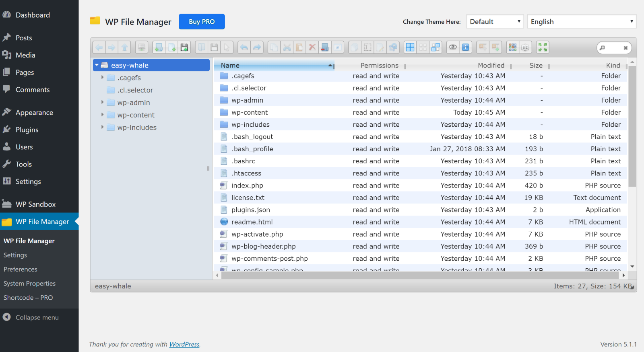The image size is (644, 352).
Task: Open WP Sandbox in admin sidebar
Action: pos(39,204)
